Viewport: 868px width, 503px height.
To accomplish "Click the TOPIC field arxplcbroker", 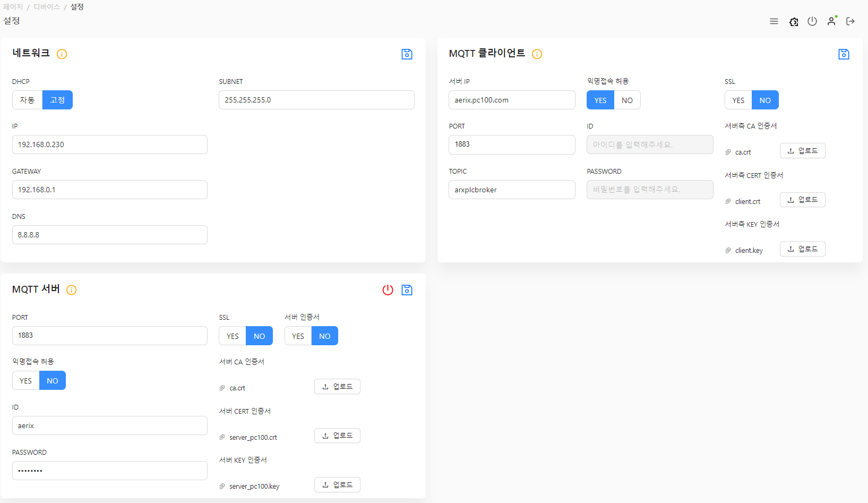I will coord(512,190).
